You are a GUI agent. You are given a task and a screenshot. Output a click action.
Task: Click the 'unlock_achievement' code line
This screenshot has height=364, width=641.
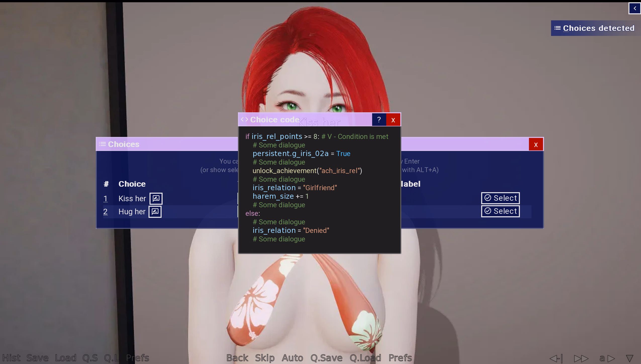point(307,171)
